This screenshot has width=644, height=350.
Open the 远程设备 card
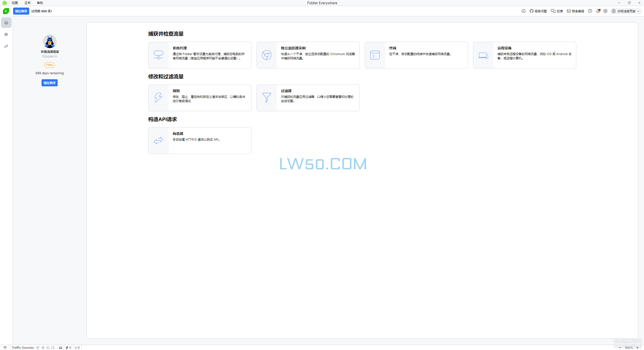tap(524, 55)
